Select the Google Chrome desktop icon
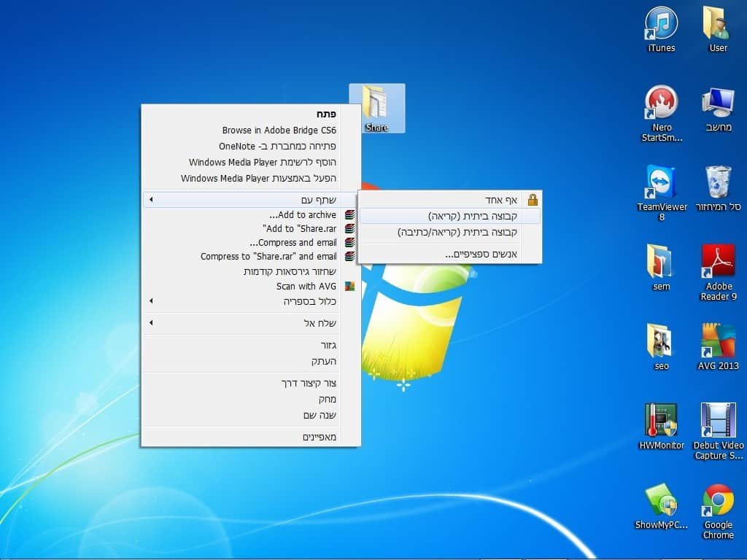Image resolution: width=747 pixels, height=560 pixels. coord(718,500)
